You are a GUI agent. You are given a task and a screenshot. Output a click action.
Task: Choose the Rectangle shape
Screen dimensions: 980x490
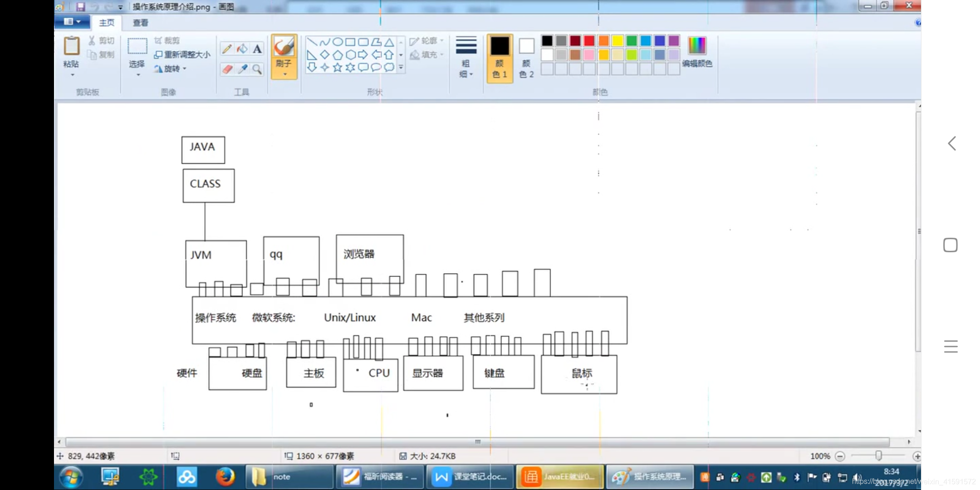click(350, 42)
